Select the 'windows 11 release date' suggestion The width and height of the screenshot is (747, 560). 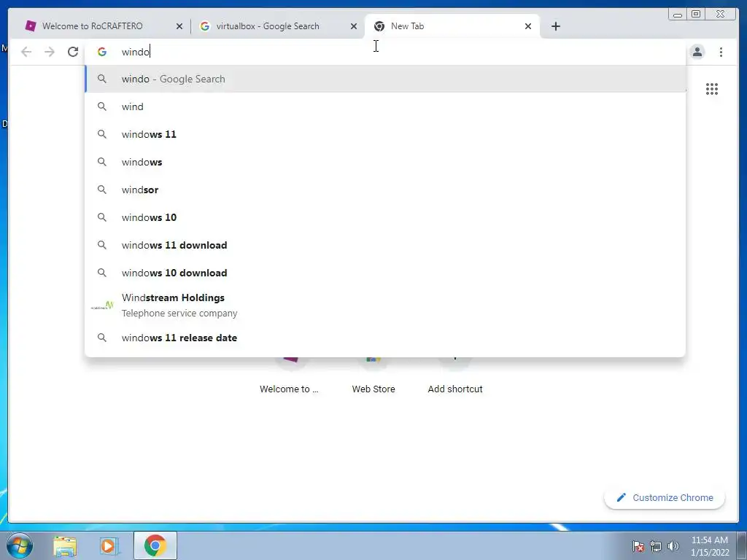385,338
